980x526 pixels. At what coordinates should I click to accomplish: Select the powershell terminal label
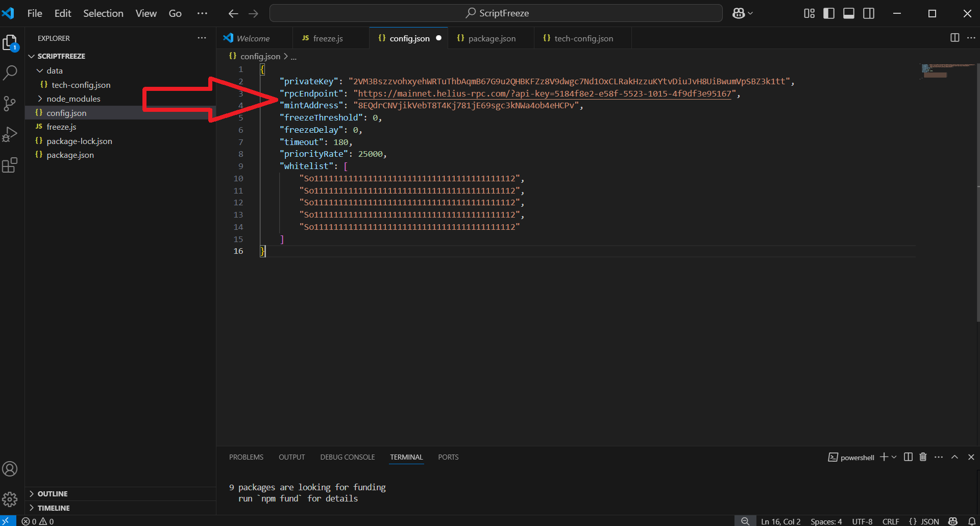(x=851, y=458)
